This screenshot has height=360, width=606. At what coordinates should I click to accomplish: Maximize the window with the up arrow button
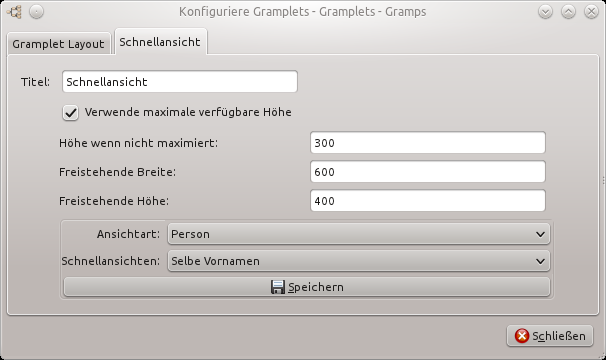click(568, 12)
